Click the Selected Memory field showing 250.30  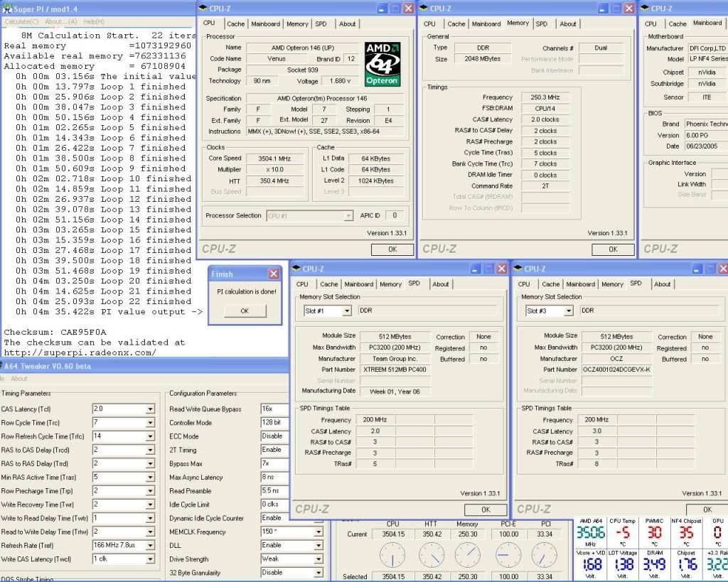468,577
